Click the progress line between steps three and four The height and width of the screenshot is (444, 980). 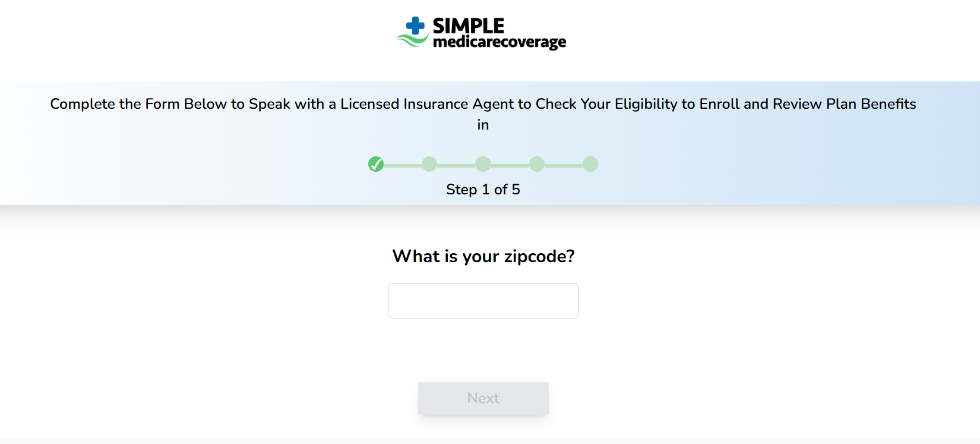(510, 165)
